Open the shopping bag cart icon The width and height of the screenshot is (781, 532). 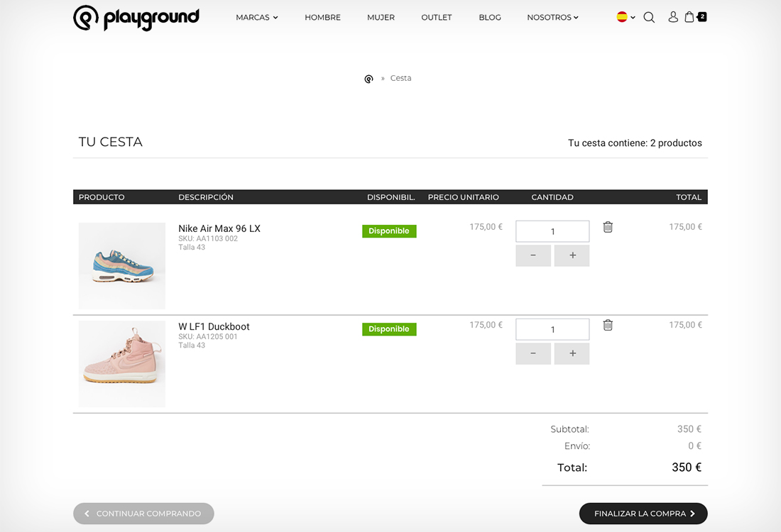pos(690,17)
